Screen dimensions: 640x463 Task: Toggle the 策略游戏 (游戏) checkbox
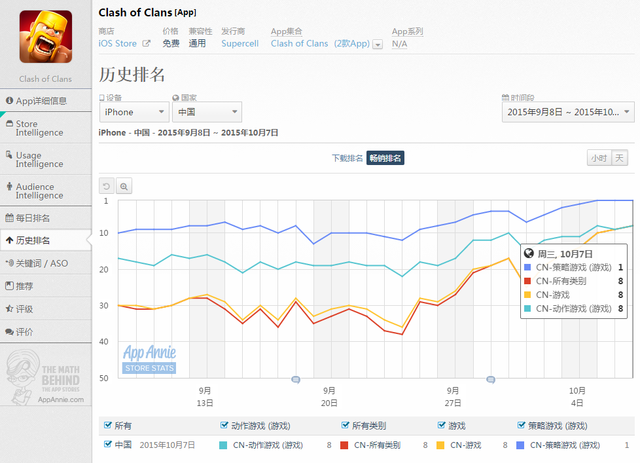[521, 425]
